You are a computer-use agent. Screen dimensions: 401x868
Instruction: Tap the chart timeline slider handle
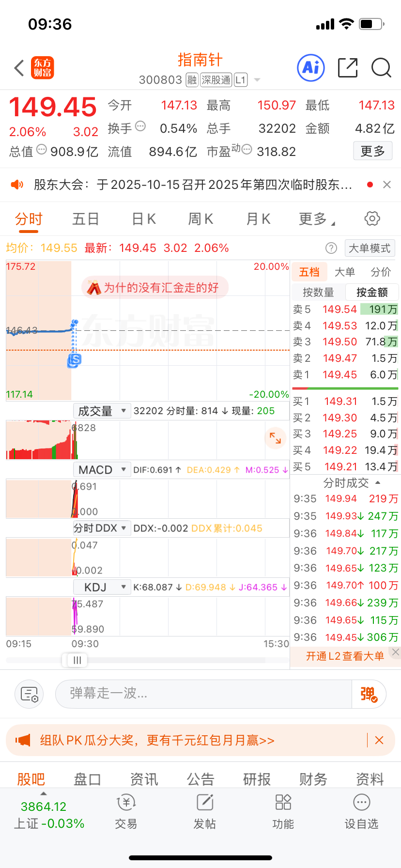coord(77,660)
